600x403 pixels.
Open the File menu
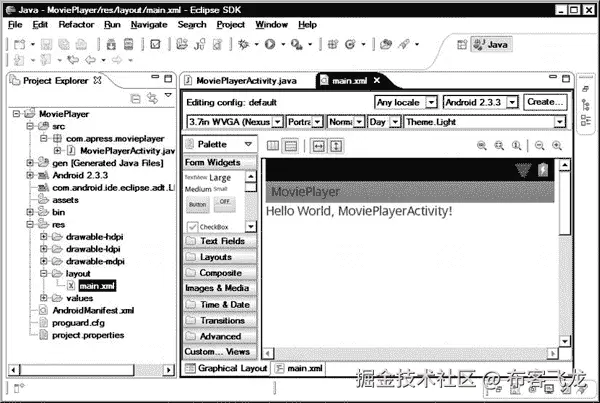pyautogui.click(x=15, y=25)
